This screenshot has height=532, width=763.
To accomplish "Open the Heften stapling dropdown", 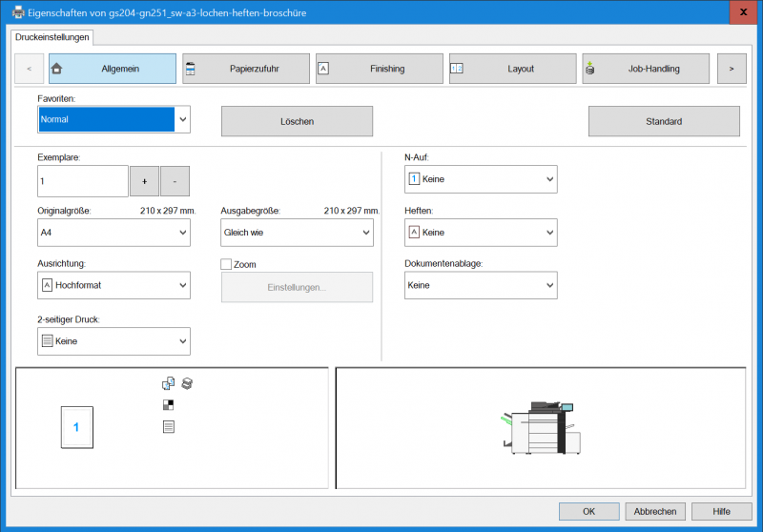I will pyautogui.click(x=481, y=233).
